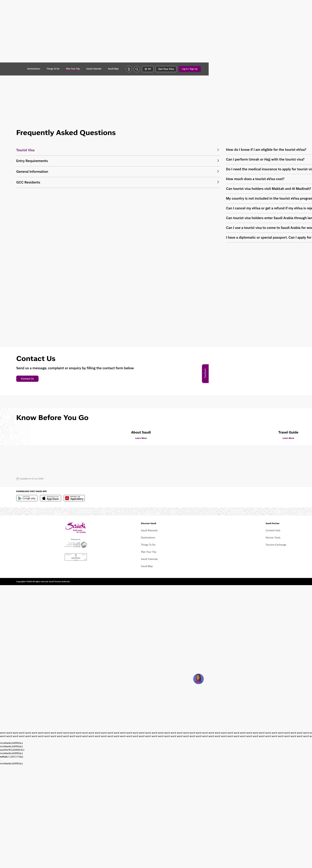Image resolution: width=312 pixels, height=868 pixels.
Task: Click the Log In / Sign Up button
Action: pos(189,69)
